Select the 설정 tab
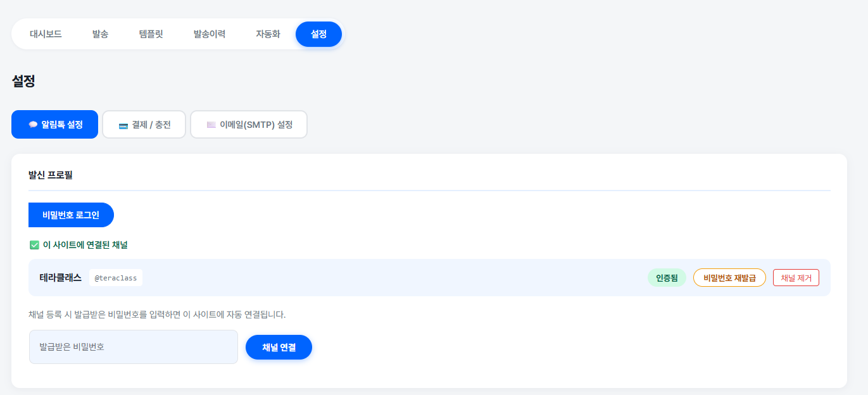 point(318,35)
